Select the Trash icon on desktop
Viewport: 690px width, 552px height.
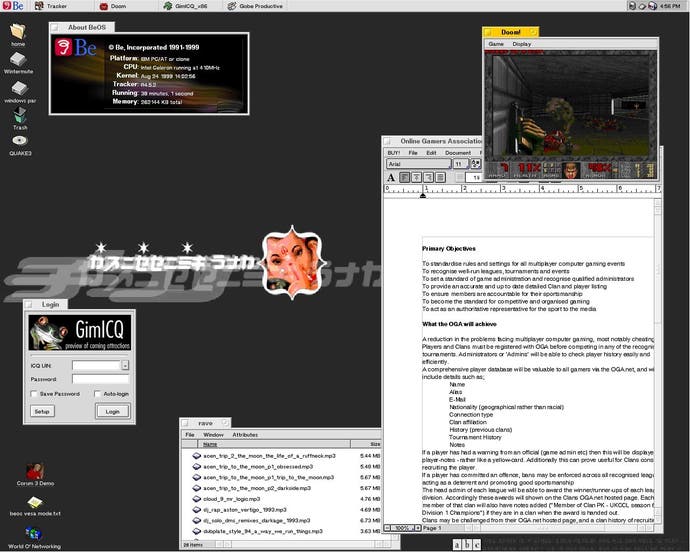click(20, 116)
